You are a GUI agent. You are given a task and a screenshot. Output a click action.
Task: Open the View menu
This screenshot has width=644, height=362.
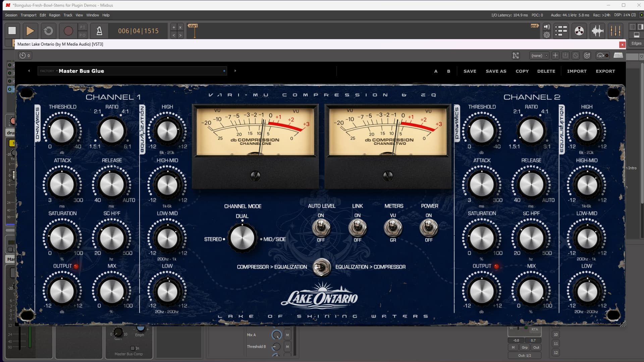[79, 15]
